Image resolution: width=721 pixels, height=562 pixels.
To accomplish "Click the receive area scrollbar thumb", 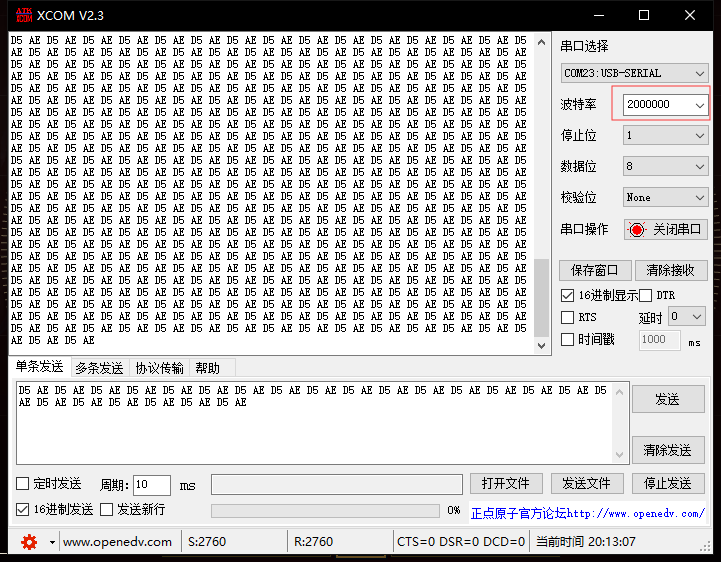I will tap(542, 298).
